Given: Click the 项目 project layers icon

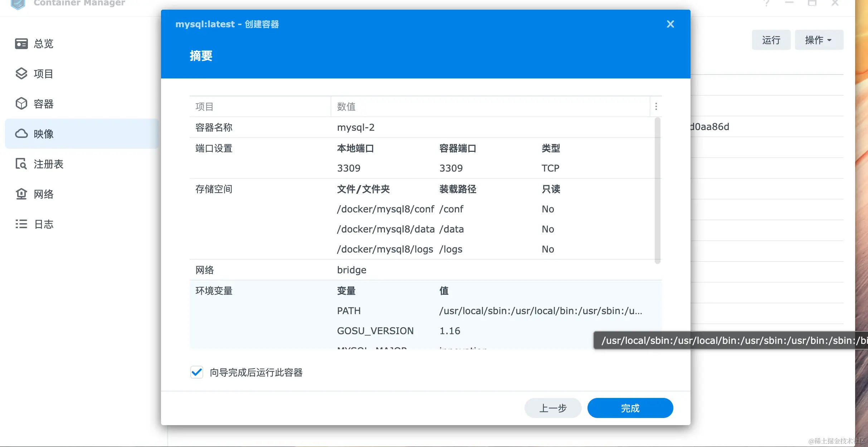Looking at the screenshot, I should click(x=21, y=74).
